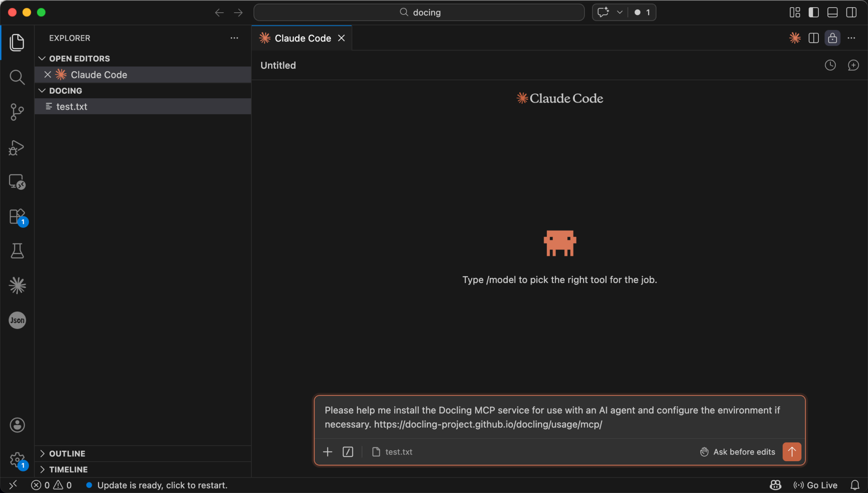This screenshot has height=493, width=868.
Task: Select Claude Code in Open Editors
Action: (142, 75)
